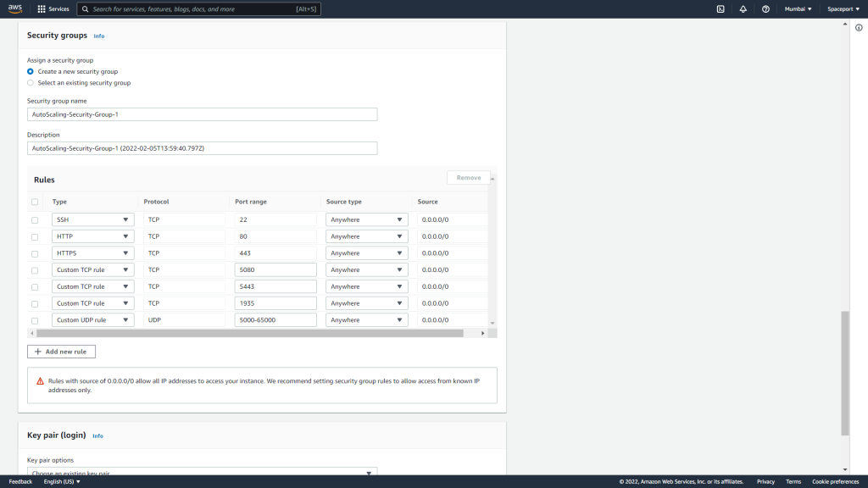Check the HTTPS rule checkbox
The height and width of the screenshot is (488, 868).
(35, 254)
